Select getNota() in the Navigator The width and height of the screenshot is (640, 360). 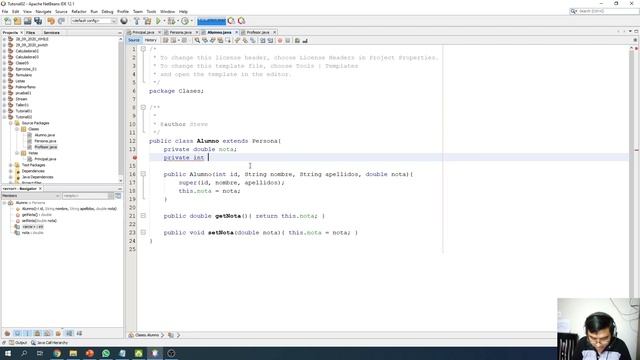(x=37, y=215)
